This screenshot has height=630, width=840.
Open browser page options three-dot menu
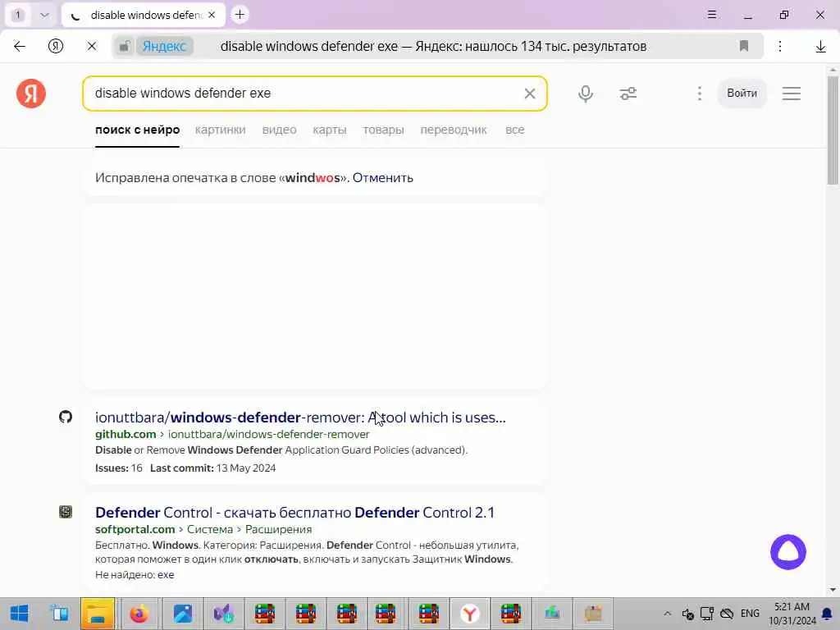point(780,47)
